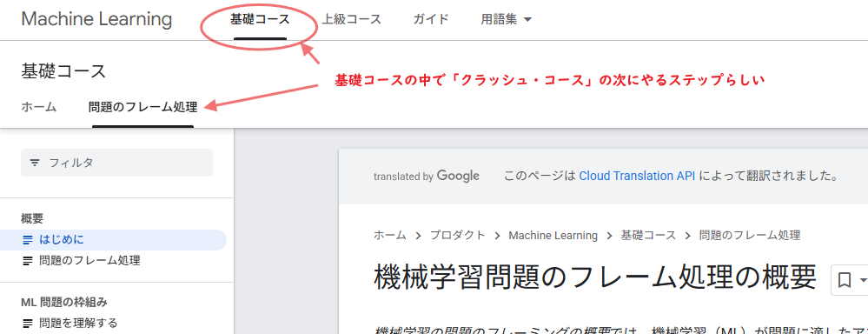Click the 用語集 dropdown arrow icon
This screenshot has width=868, height=334.
(527, 20)
